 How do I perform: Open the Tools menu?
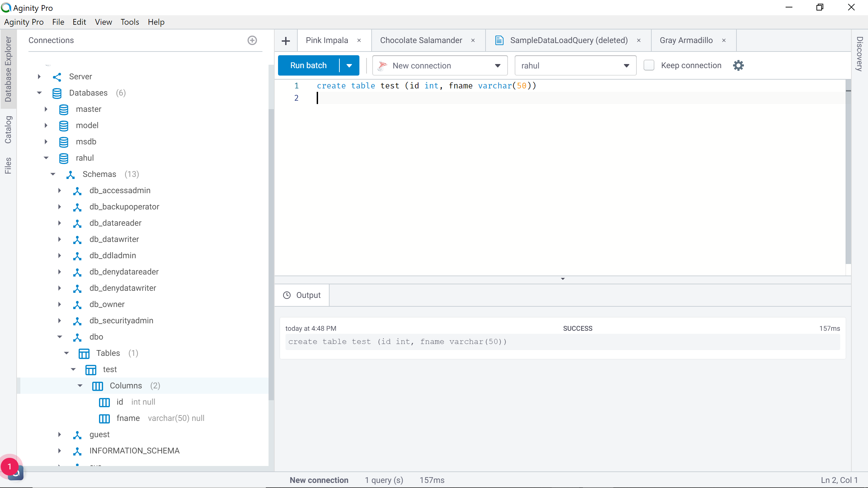130,22
